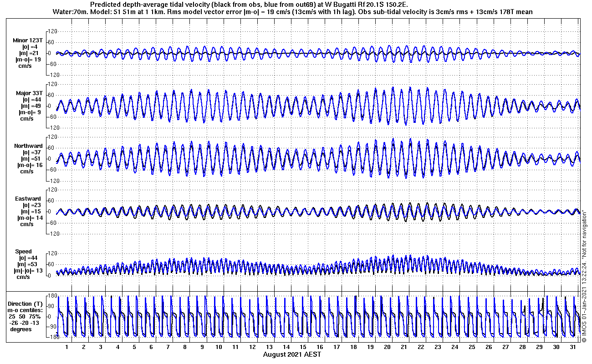The height and width of the screenshot is (364, 592).
Task: Click '|o| =23' in the Eastward panel
Action: pos(31,205)
